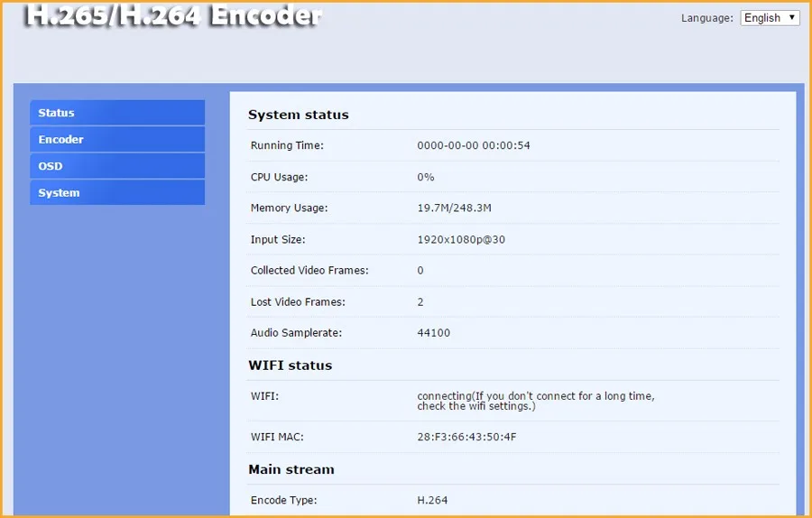This screenshot has width=812, height=518.
Task: Click memory value 19.7M/248.3M
Action: (x=454, y=208)
